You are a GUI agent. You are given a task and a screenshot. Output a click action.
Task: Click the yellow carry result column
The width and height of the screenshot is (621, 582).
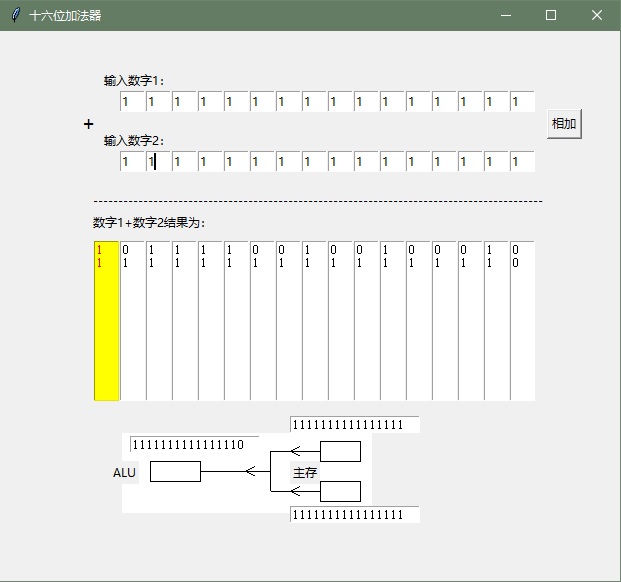click(x=107, y=321)
